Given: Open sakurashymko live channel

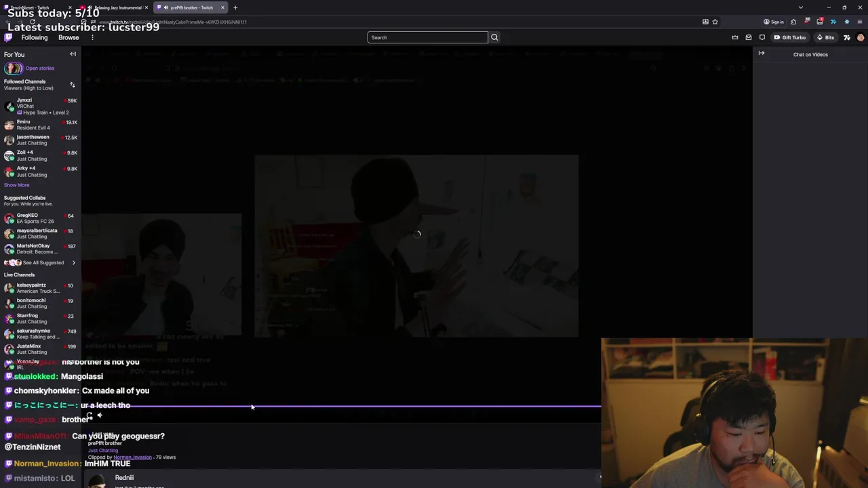Looking at the screenshot, I should pos(41,334).
